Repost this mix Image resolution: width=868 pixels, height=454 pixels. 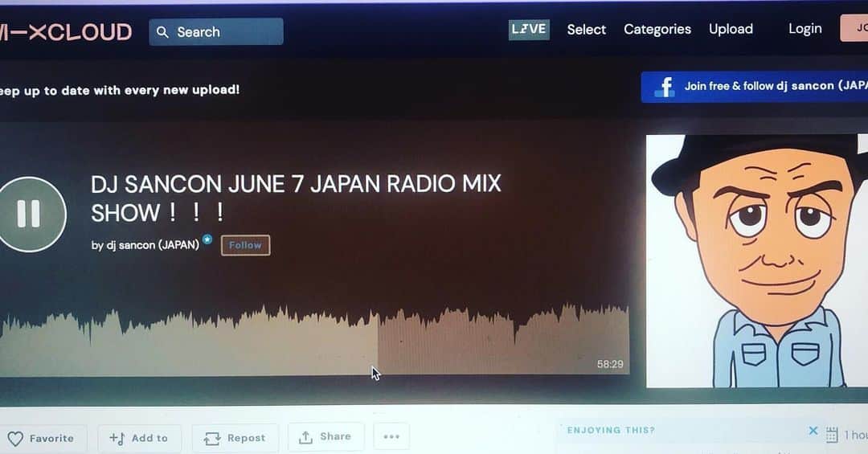coord(235,439)
